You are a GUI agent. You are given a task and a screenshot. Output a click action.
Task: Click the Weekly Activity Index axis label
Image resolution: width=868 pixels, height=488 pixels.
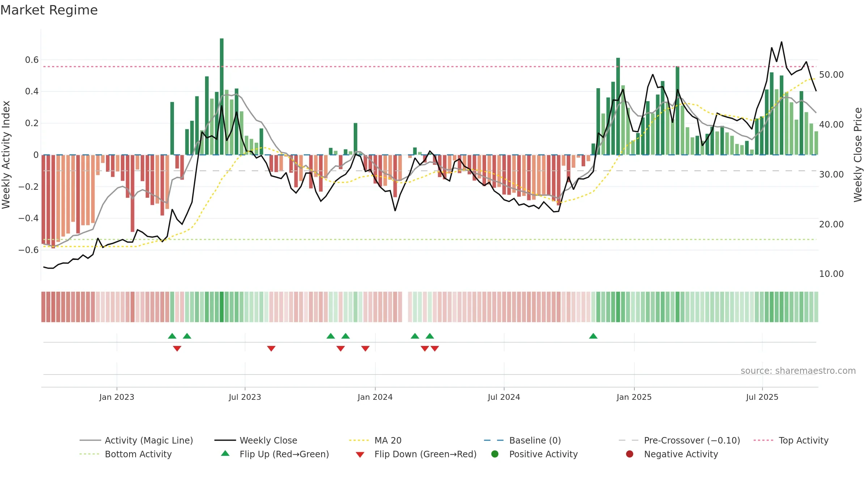[6, 155]
